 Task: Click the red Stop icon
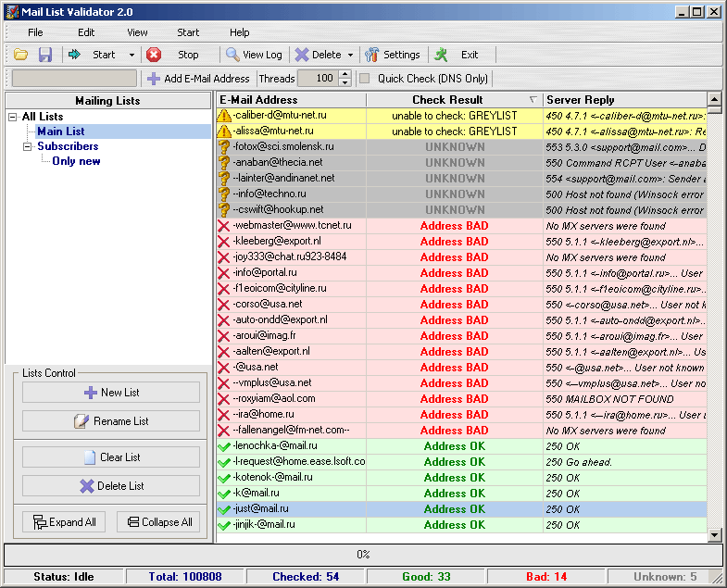tap(154, 55)
